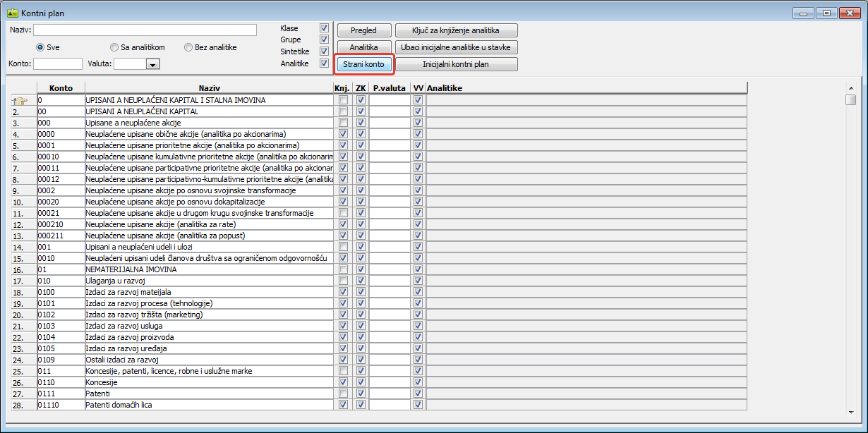Focus the Naziv search text field

145,30
